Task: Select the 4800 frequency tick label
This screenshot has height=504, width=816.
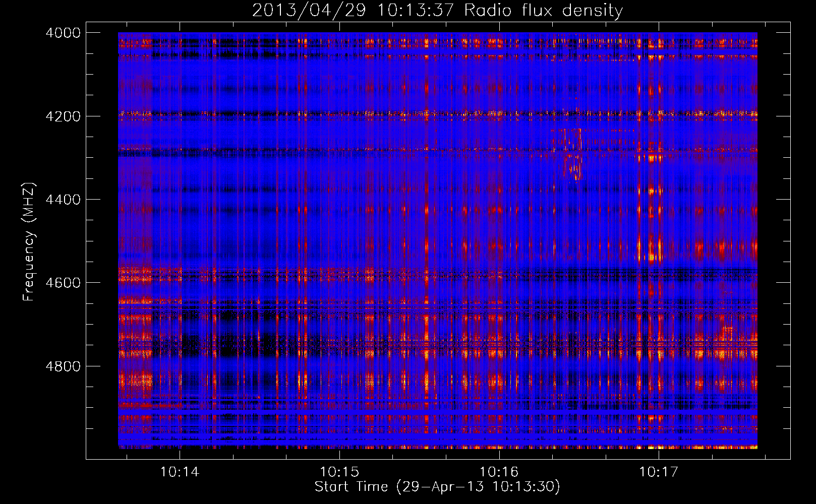Action: tap(63, 366)
